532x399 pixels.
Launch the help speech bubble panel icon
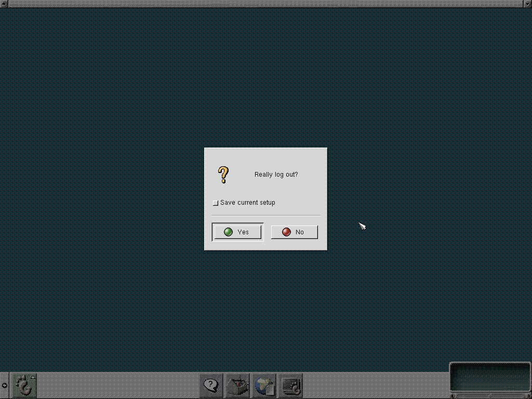pyautogui.click(x=211, y=386)
